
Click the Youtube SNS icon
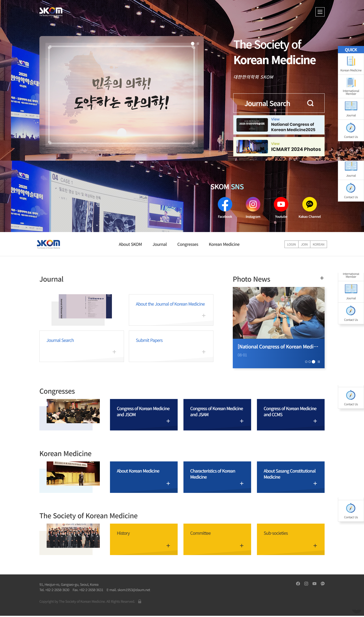tap(281, 204)
